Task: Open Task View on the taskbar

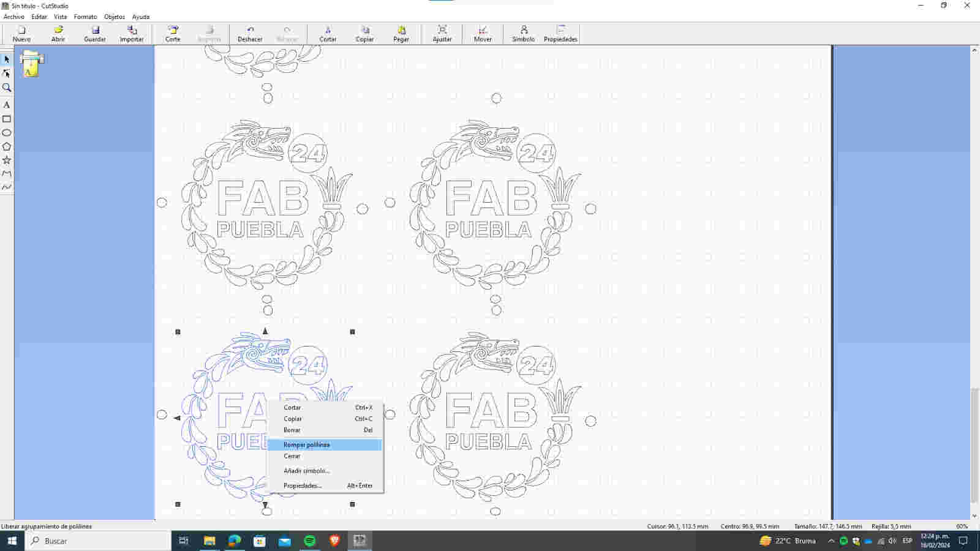Action: point(183,541)
